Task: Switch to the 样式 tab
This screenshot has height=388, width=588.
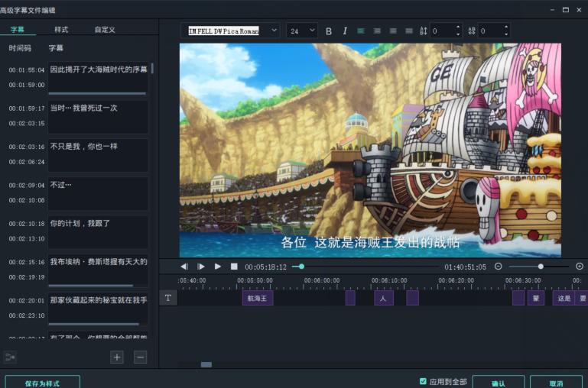Action: (x=61, y=29)
